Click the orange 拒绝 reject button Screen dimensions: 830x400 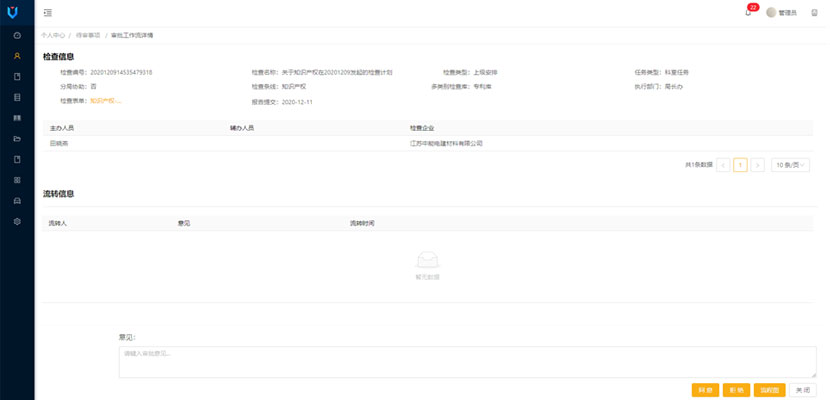736,390
